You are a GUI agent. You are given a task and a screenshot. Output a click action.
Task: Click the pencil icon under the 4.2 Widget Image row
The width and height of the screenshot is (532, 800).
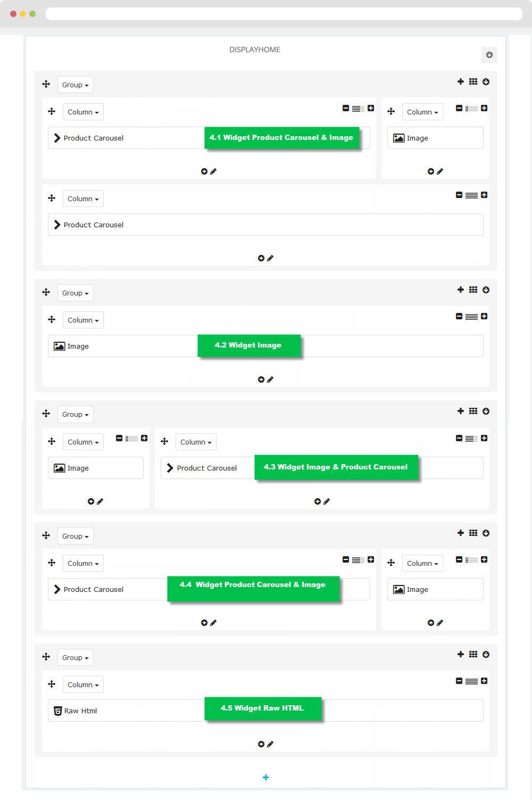tap(270, 380)
